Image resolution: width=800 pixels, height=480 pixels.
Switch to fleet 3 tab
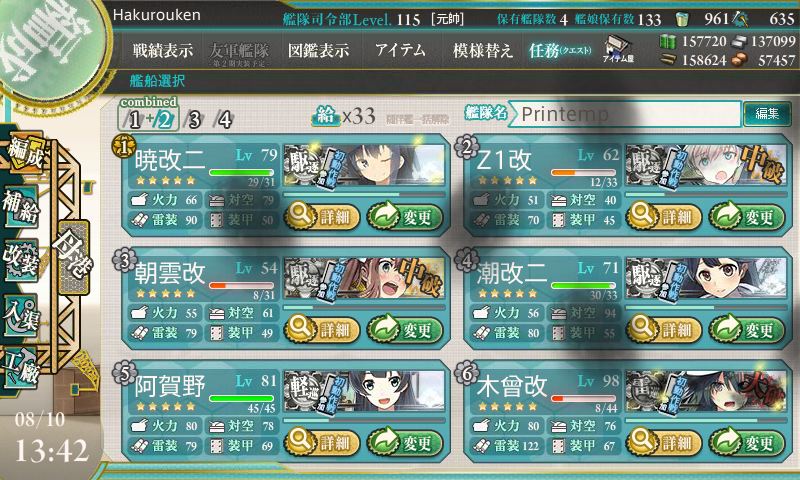pyautogui.click(x=194, y=119)
